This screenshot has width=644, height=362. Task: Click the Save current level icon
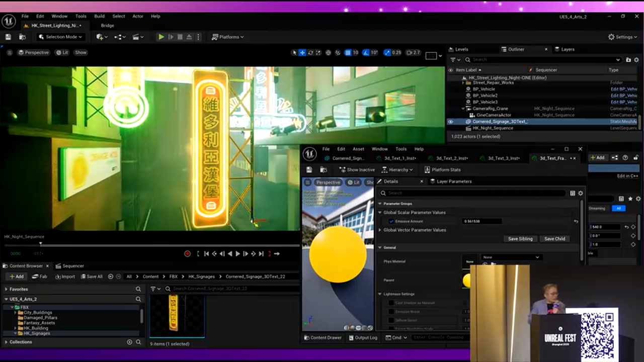(8, 37)
